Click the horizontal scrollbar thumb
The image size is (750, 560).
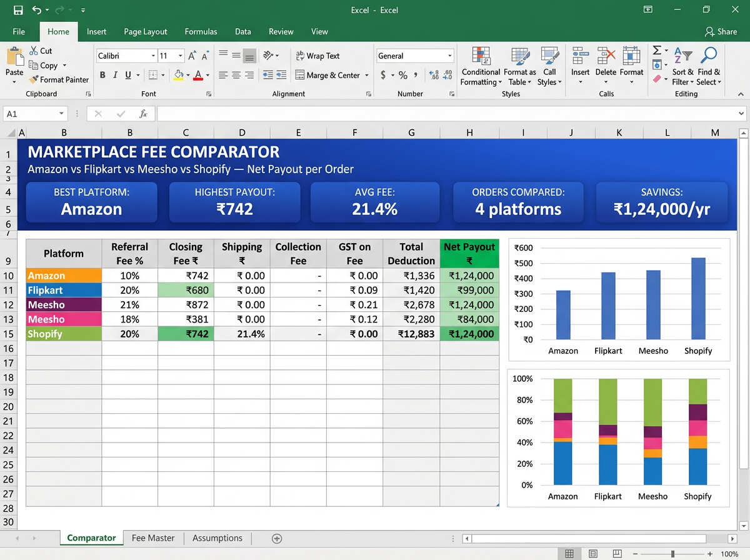point(589,538)
